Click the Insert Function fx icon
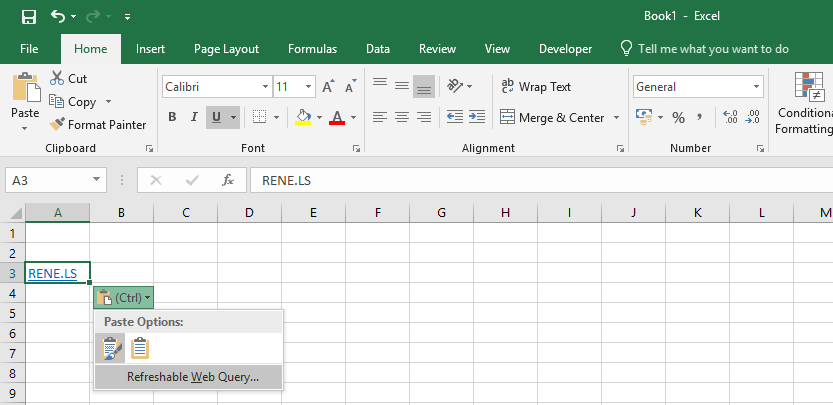Image resolution: width=833 pixels, height=405 pixels. tap(228, 180)
